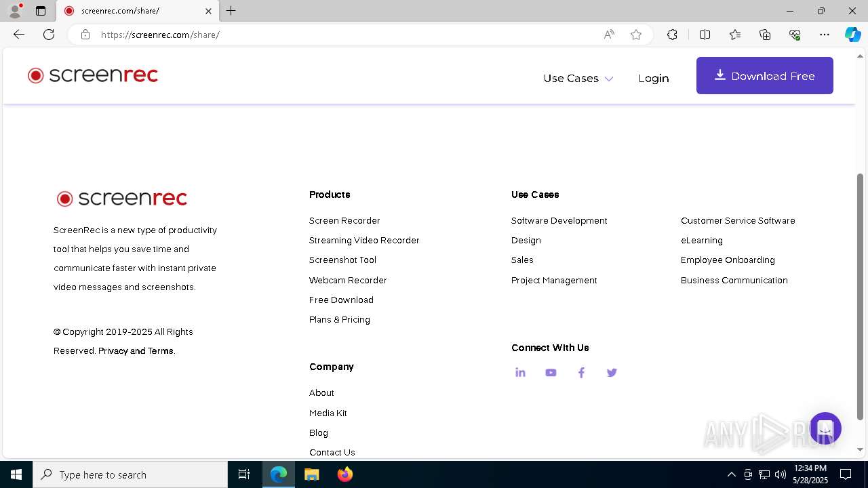Go back to the previous page
Viewport: 868px width, 488px height.
pyautogui.click(x=19, y=35)
